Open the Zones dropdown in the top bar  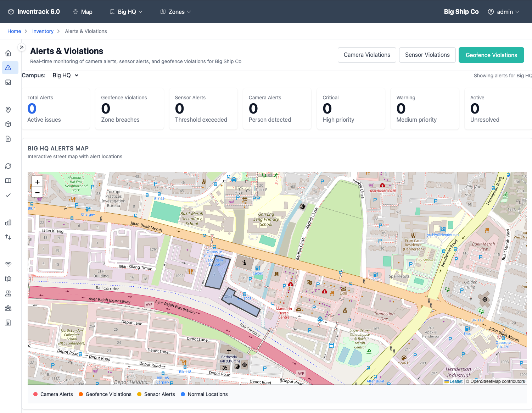[175, 11]
